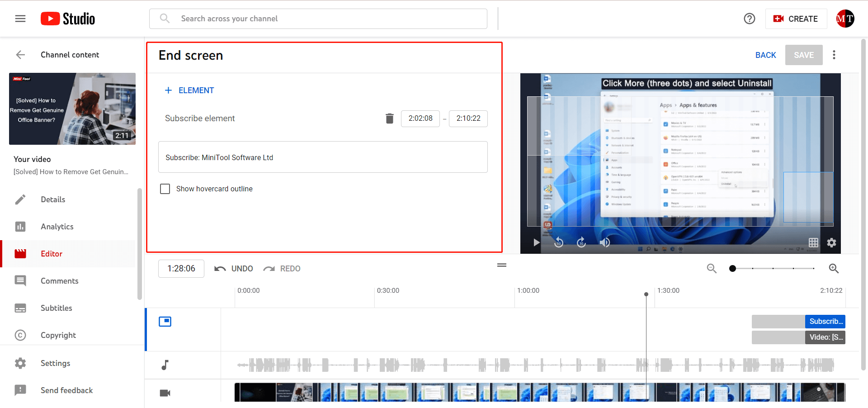Click the Send feedback exclamation icon

coord(20,390)
